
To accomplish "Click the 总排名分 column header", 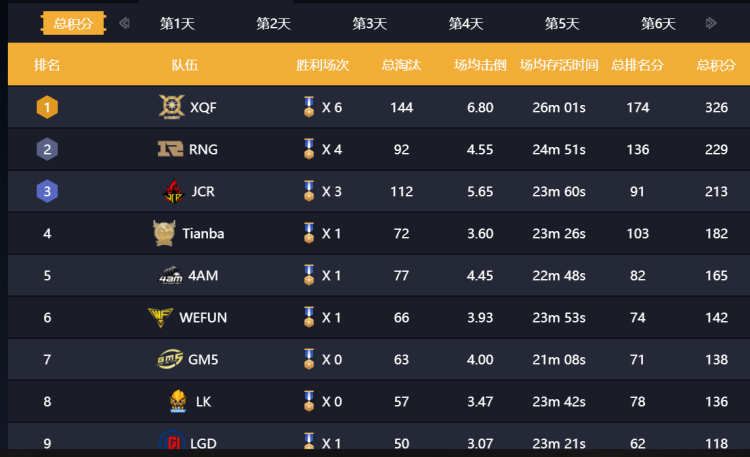I will click(x=637, y=65).
